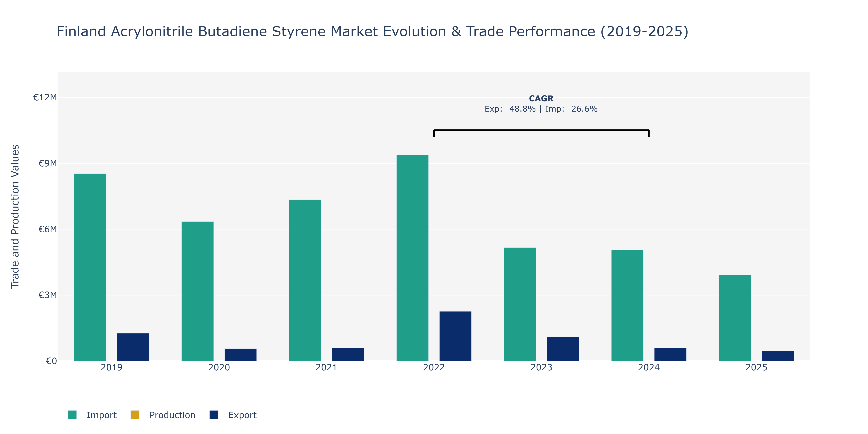Select the 2020 Import bar

coord(197,291)
